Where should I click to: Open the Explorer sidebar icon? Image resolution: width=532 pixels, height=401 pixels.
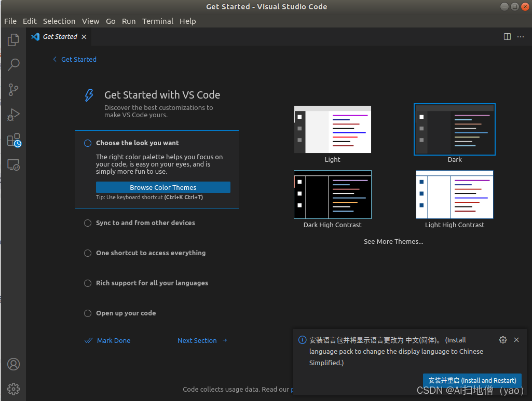[x=13, y=39]
